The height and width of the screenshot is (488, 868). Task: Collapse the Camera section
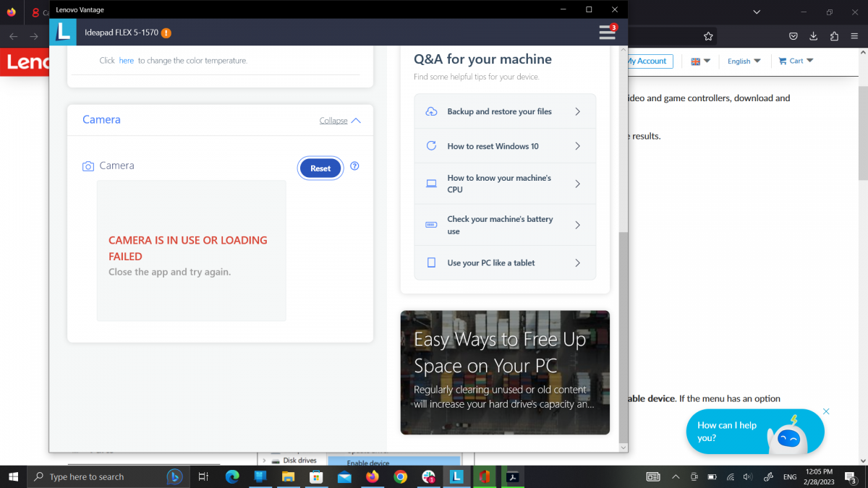[340, 121]
